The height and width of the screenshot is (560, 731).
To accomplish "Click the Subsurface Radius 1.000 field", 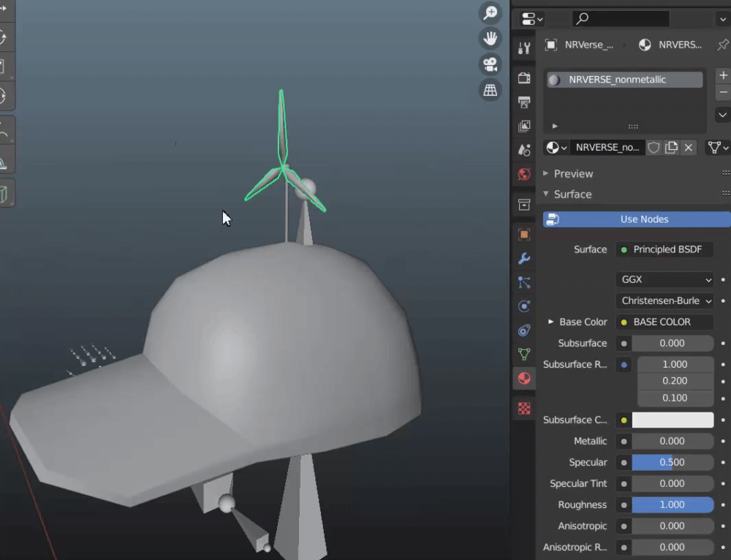I will [675, 364].
